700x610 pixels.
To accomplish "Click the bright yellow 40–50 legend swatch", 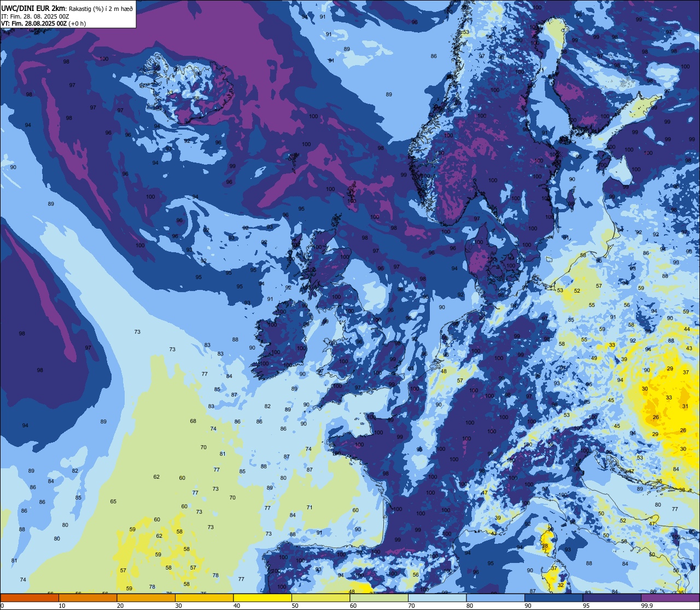I will [262, 597].
